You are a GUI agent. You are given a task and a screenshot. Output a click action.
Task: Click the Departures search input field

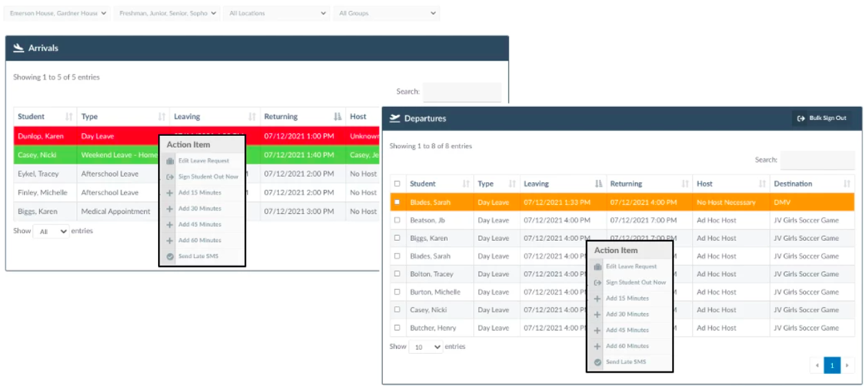[818, 160]
